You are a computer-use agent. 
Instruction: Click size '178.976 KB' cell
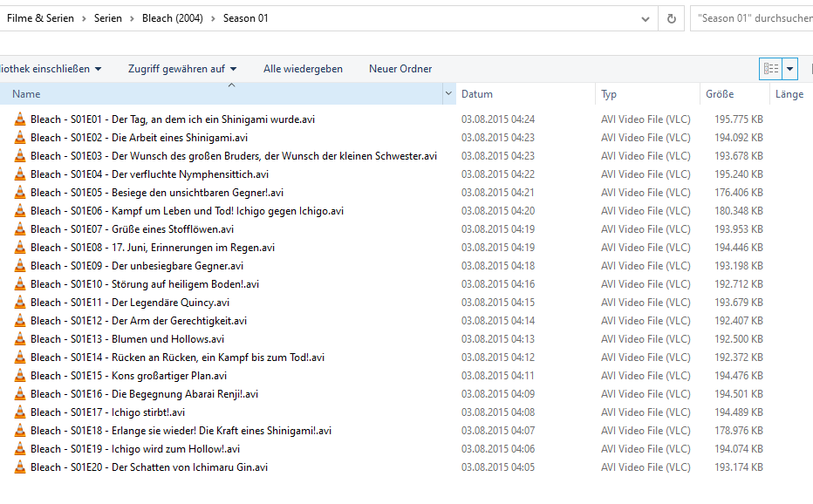coord(738,431)
